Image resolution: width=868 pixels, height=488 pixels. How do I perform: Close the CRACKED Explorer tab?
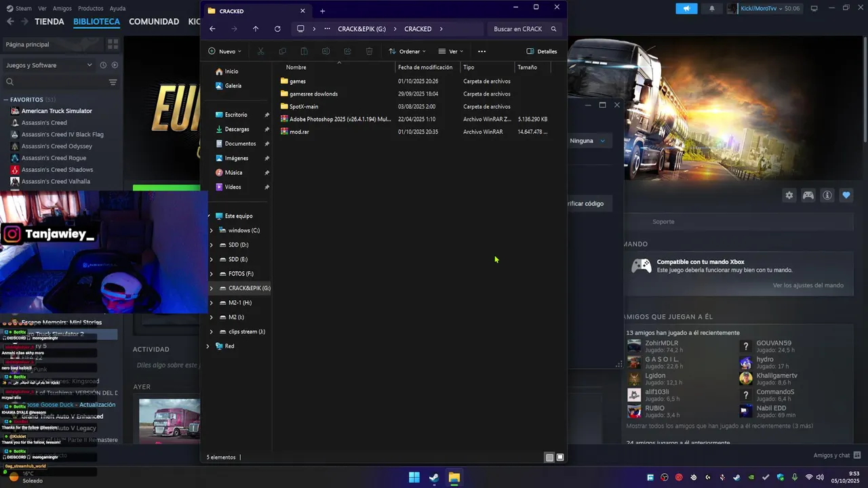click(x=302, y=11)
